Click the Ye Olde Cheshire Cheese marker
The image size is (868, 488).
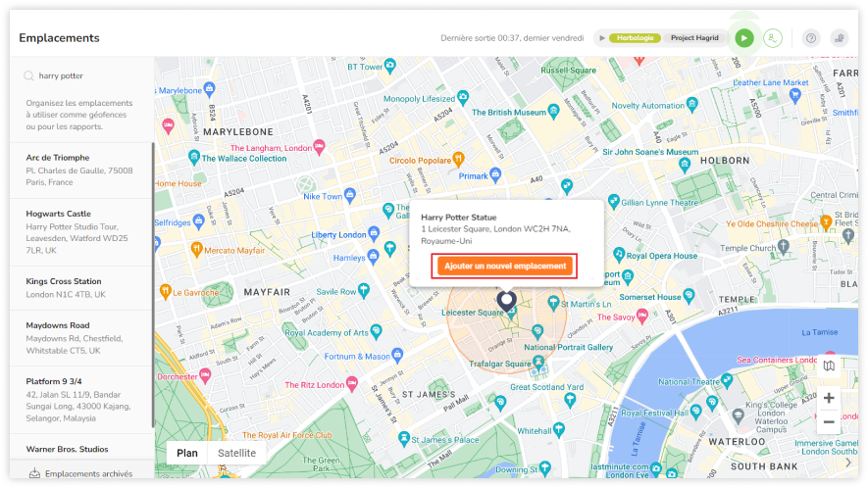(x=826, y=222)
